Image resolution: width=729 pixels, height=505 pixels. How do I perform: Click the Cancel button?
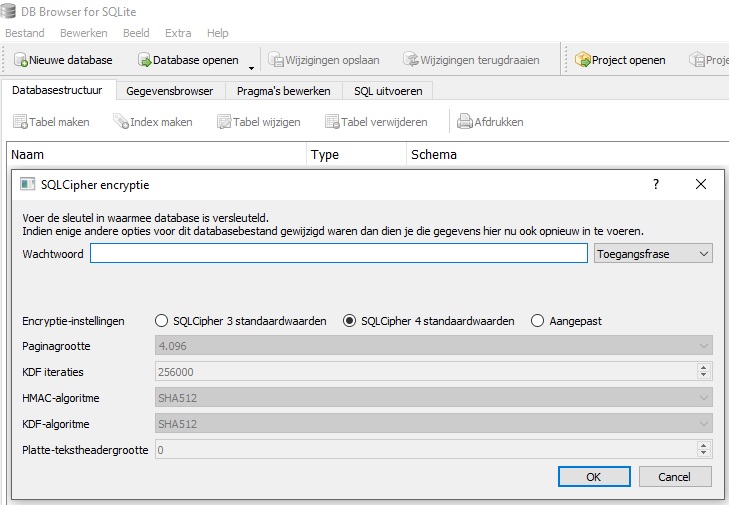pyautogui.click(x=675, y=477)
